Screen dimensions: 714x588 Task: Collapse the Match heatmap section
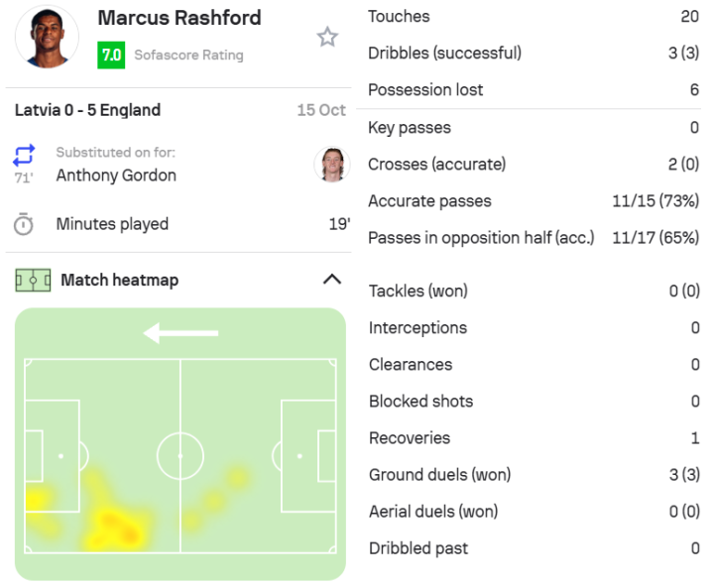click(332, 280)
